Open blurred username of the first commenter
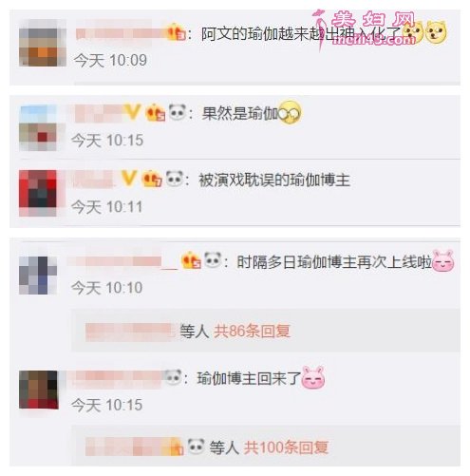 (x=122, y=33)
